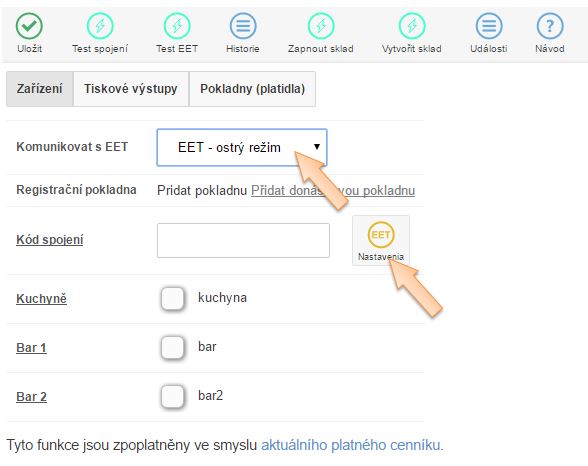This screenshot has height=466, width=588.
Task: Follow the aktuálního platného cenníku link
Action: [x=352, y=445]
